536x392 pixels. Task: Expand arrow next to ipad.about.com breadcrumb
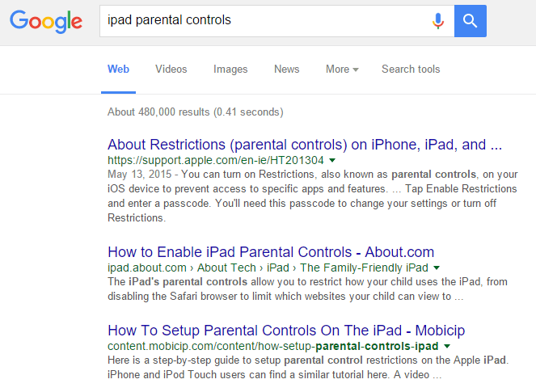click(437, 268)
